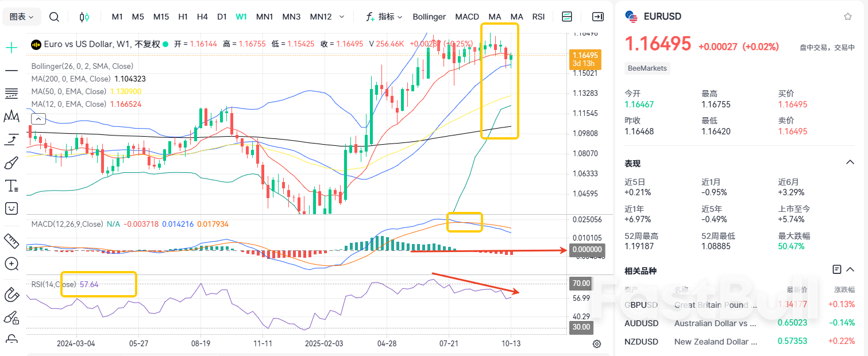The image size is (868, 356).
Task: Click the zoom in magnifier tool
Action: click(x=11, y=264)
